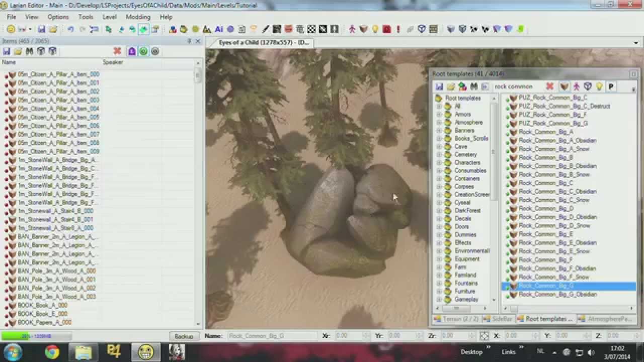The image size is (644, 362).
Task: Click the Undo arrow in main toolbar
Action: click(71, 29)
